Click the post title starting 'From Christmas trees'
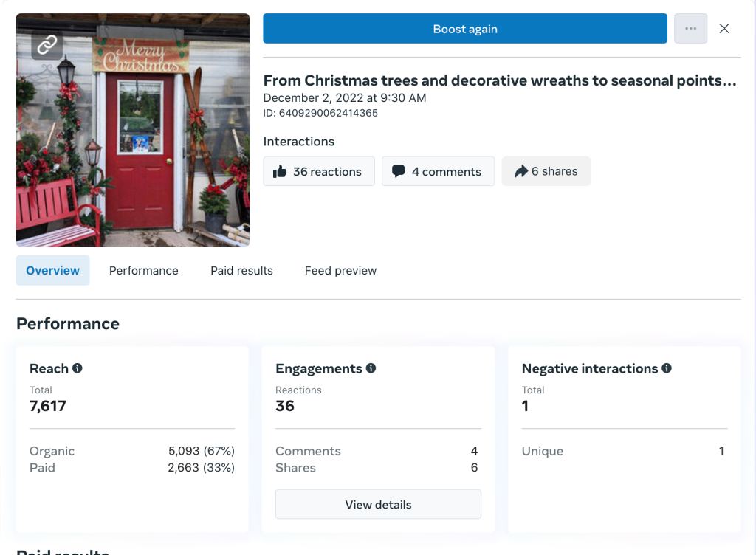Screen dimensions: 756x555 pos(500,80)
